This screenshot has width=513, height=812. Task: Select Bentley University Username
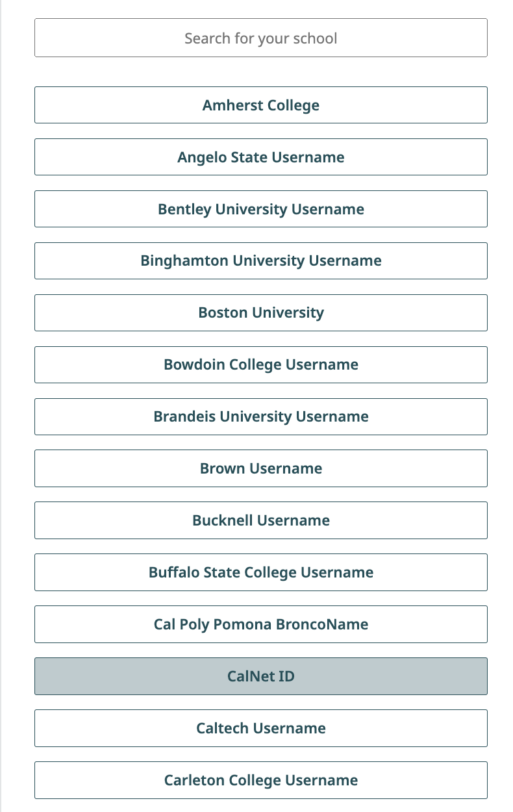pyautogui.click(x=260, y=209)
